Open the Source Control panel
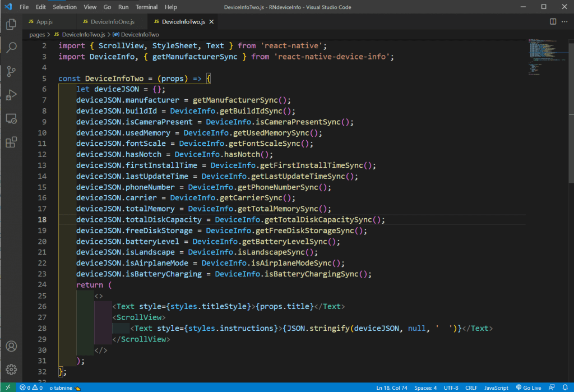574x392 pixels. (11, 72)
